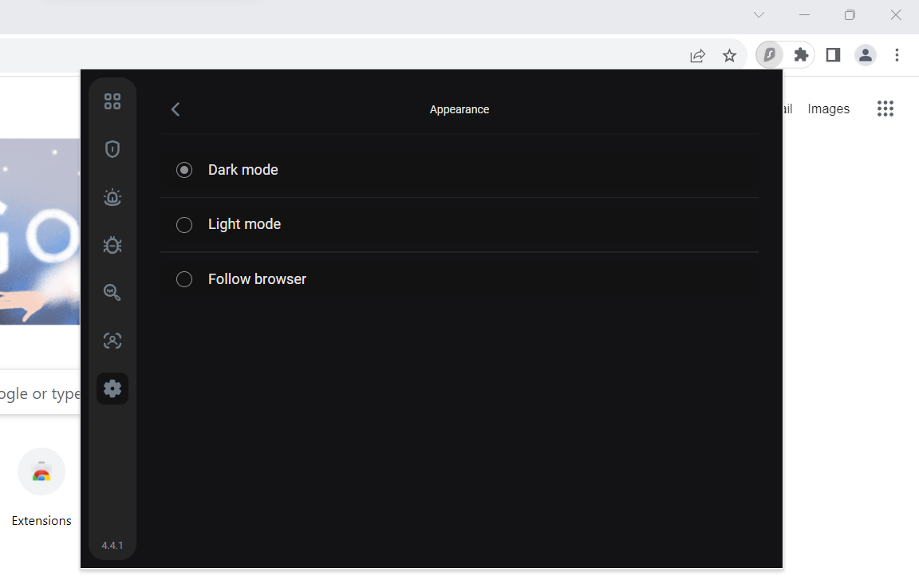Bookmark this page with the star icon
919x588 pixels.
click(x=729, y=55)
